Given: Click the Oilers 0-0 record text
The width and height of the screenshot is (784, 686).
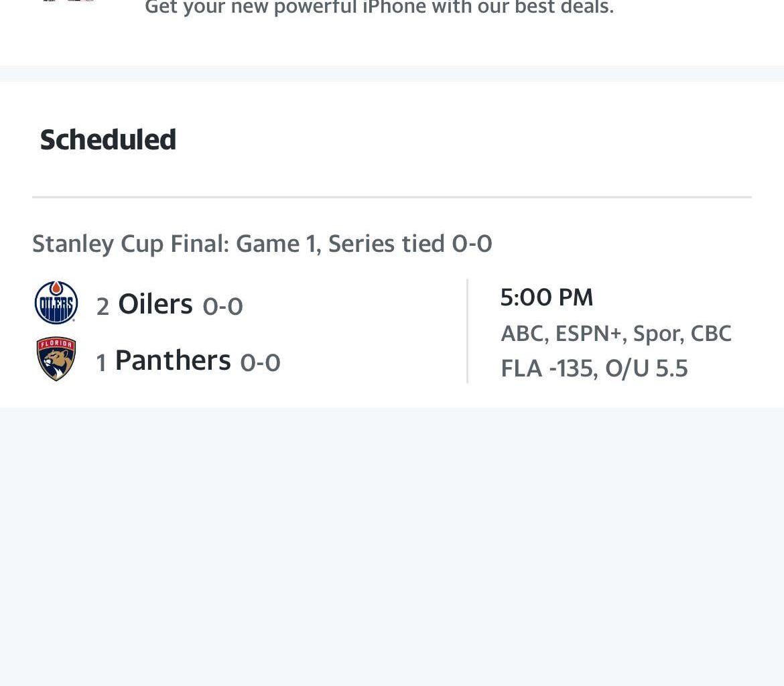Looking at the screenshot, I should point(222,305).
